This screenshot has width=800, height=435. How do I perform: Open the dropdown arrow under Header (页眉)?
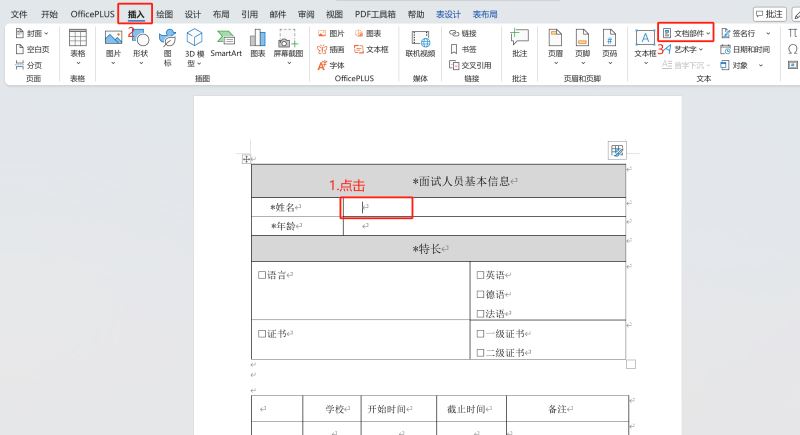(x=555, y=63)
